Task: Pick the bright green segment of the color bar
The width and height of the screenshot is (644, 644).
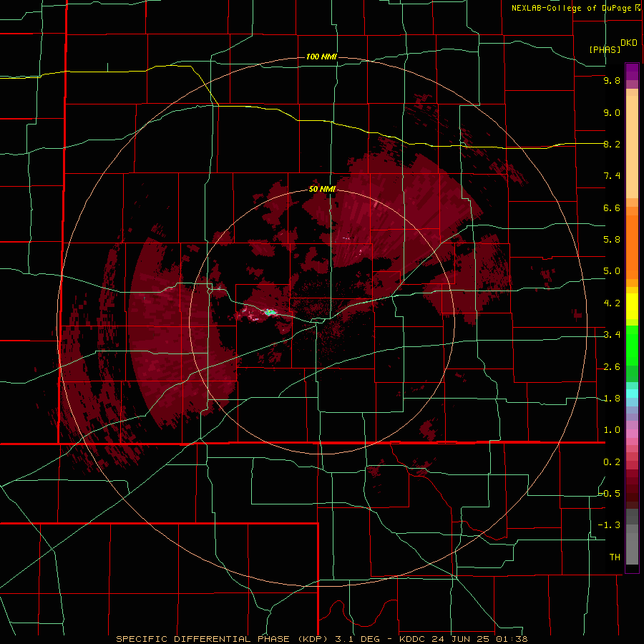Action: tap(632, 346)
